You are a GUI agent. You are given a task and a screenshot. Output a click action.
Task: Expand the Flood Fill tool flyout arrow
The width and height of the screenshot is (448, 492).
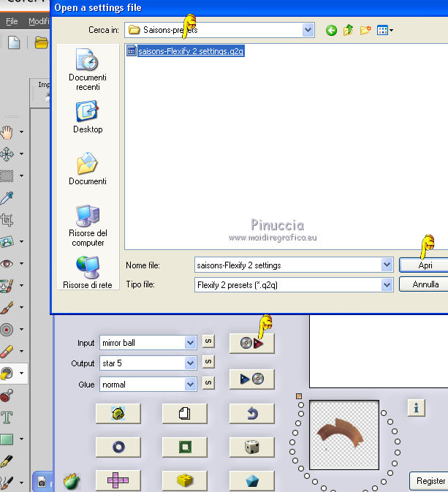pos(22,373)
